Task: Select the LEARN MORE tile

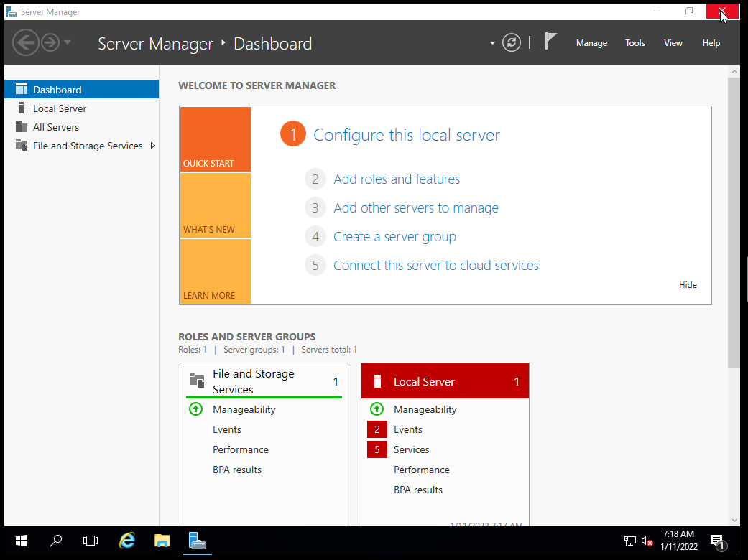Action: click(216, 271)
